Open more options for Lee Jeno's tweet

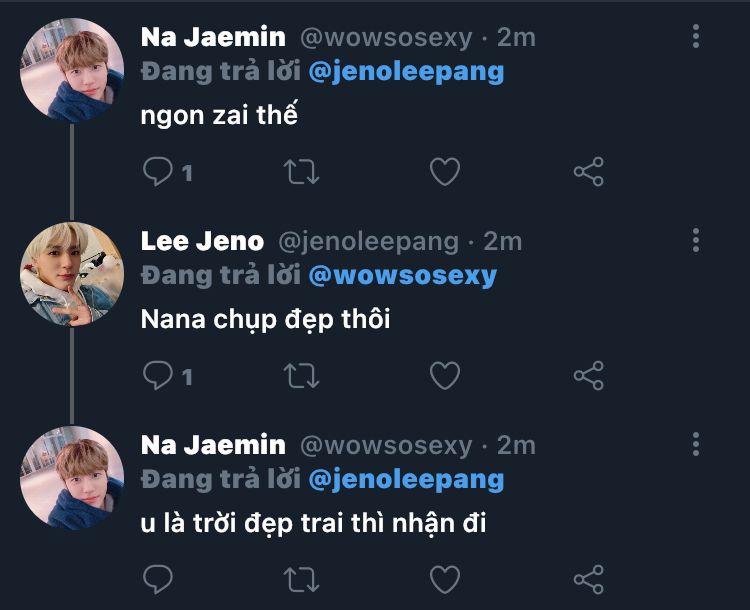click(x=696, y=240)
